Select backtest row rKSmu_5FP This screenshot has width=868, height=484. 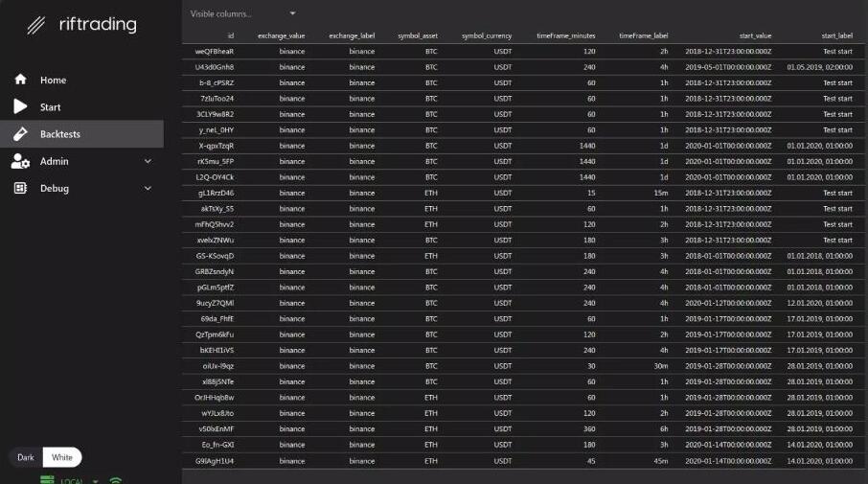[523, 162]
